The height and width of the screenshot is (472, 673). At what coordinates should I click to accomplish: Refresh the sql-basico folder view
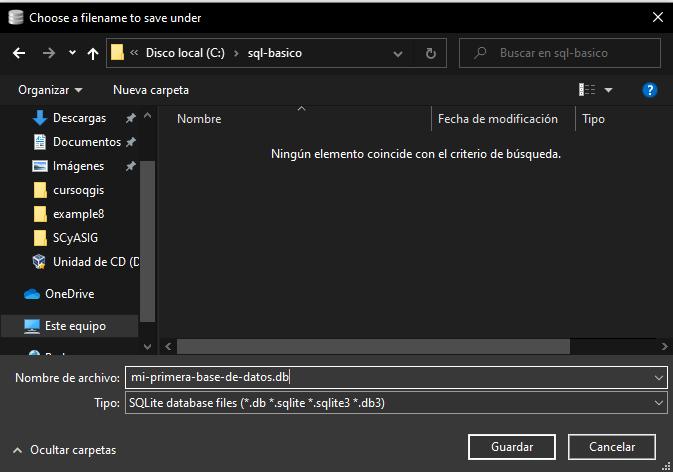pyautogui.click(x=430, y=53)
